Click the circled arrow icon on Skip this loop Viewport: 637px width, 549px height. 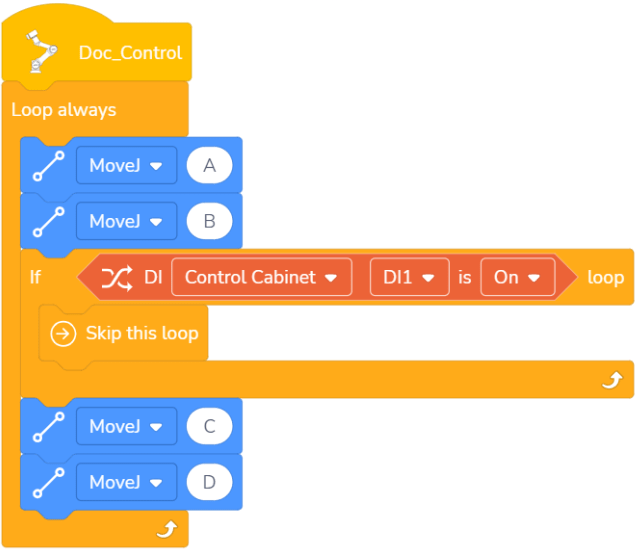pyautogui.click(x=63, y=333)
